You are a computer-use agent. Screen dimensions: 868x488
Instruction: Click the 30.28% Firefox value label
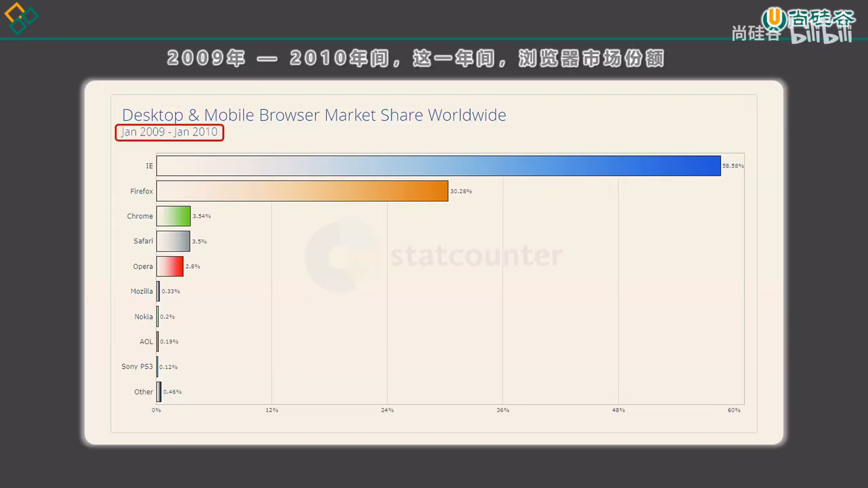(x=461, y=191)
